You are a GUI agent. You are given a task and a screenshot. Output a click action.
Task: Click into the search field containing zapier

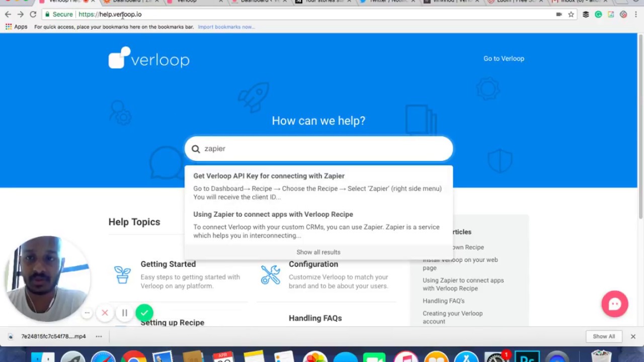318,149
